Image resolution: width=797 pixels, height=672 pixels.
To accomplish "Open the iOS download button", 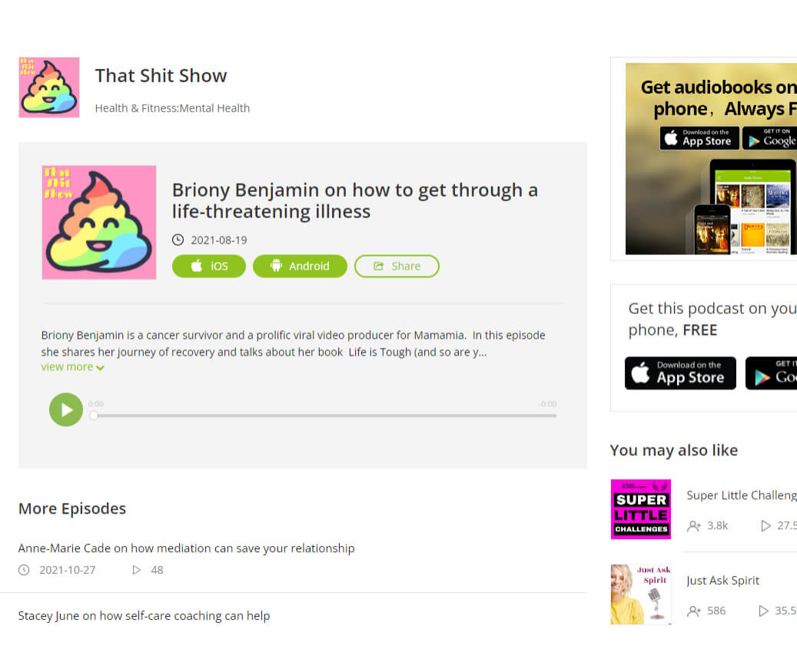I will tap(209, 266).
